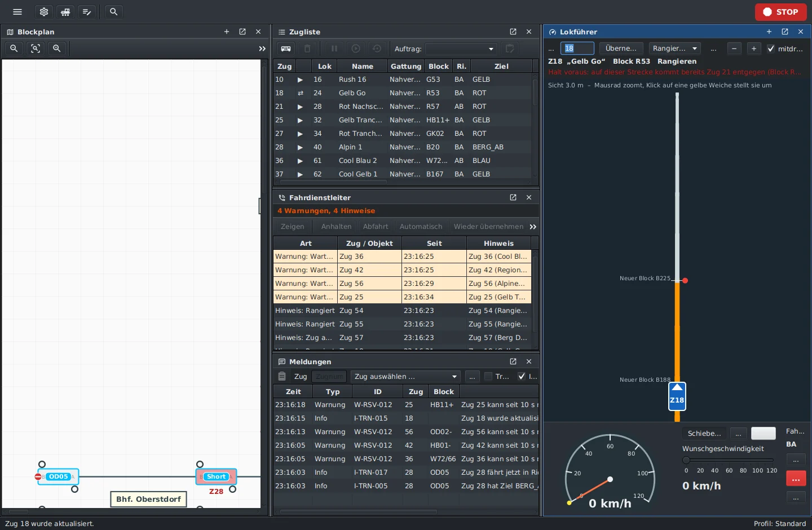Click the 'Abfahrt' Fahrdienstleiter action

[x=376, y=227]
